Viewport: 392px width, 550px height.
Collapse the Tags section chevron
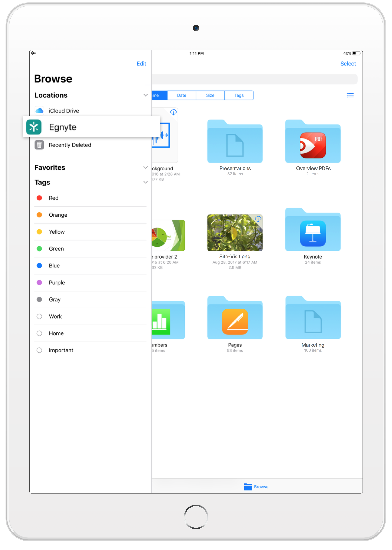pyautogui.click(x=145, y=182)
